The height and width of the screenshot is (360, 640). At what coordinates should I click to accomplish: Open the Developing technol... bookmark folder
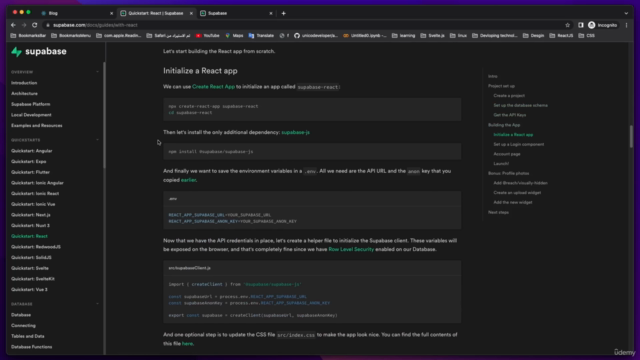point(495,36)
